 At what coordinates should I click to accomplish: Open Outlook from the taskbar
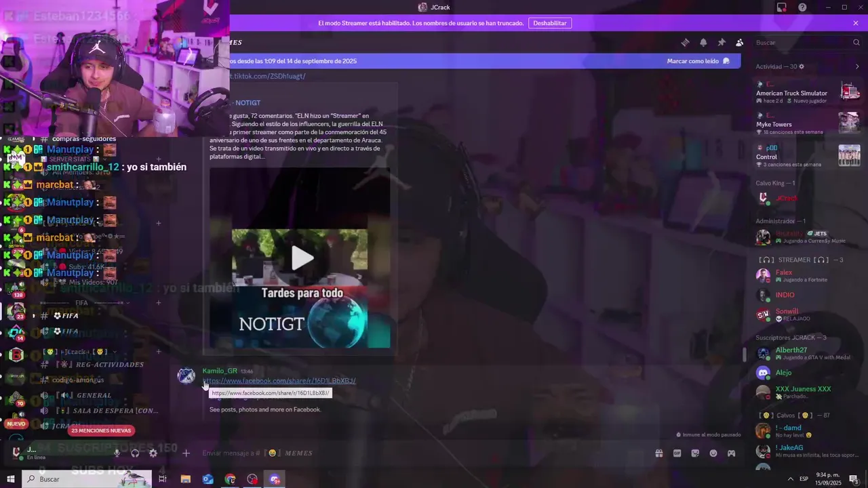pyautogui.click(x=208, y=479)
